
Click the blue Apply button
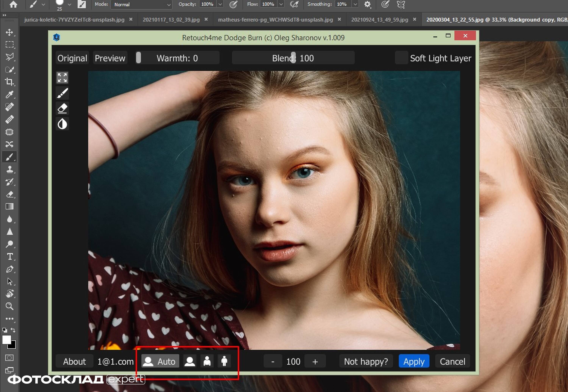pos(414,361)
